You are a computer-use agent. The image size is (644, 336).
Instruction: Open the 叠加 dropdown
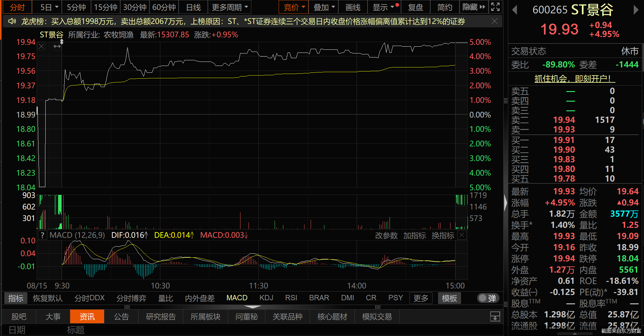pos(324,7)
